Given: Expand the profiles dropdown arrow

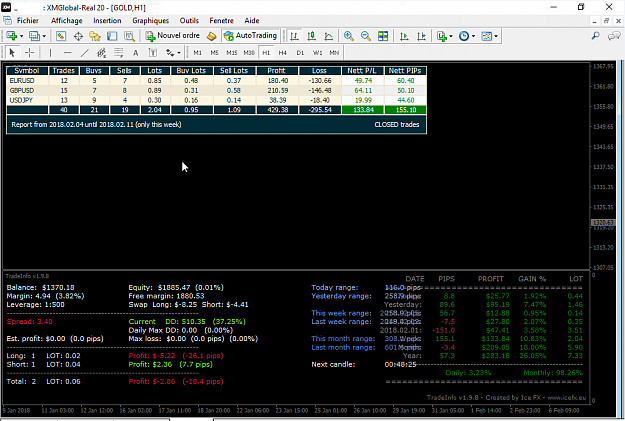Looking at the screenshot, I should pyautogui.click(x=44, y=36).
